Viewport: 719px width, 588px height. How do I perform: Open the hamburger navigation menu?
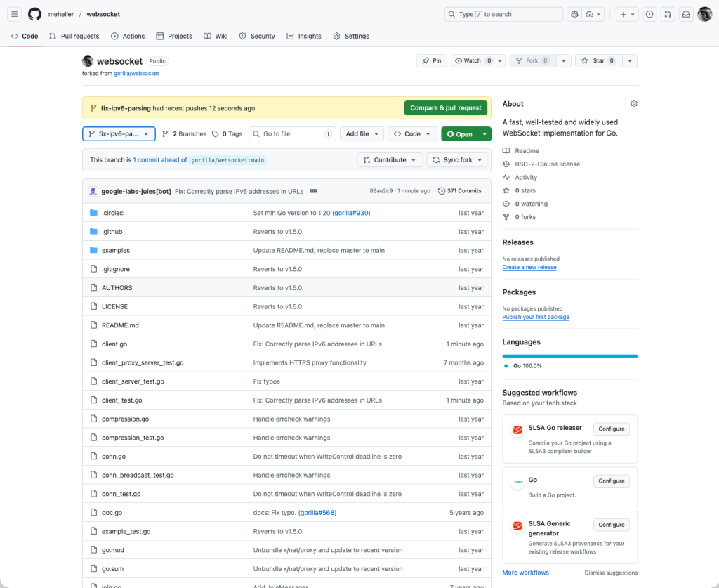pos(14,14)
